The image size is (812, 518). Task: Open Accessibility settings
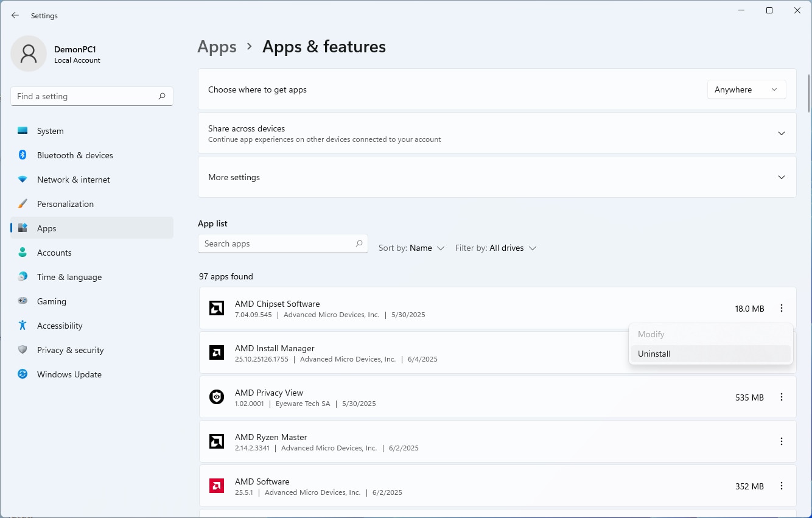[x=92, y=326]
